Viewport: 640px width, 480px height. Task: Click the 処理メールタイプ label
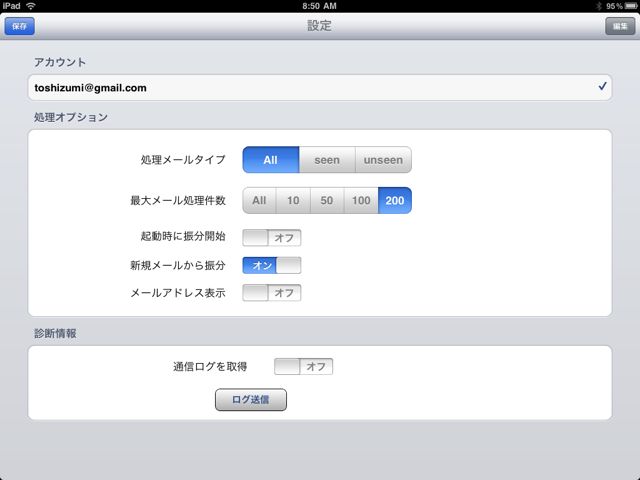(183, 160)
